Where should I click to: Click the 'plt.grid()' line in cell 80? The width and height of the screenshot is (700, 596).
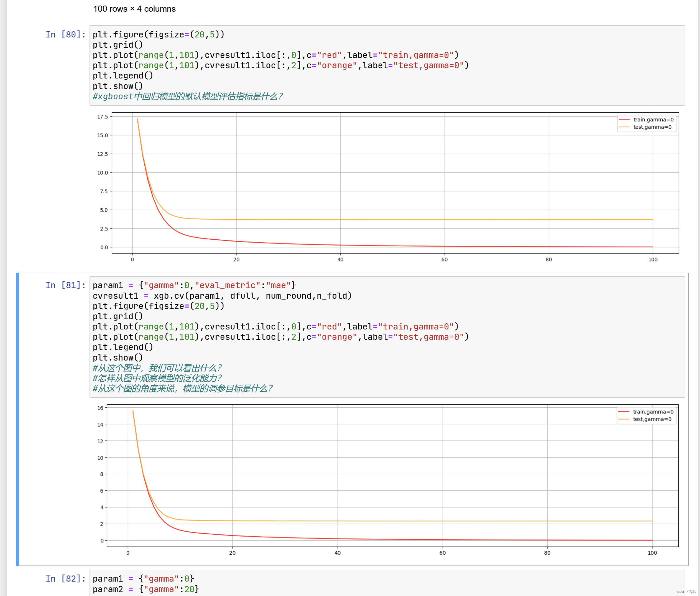coord(118,45)
